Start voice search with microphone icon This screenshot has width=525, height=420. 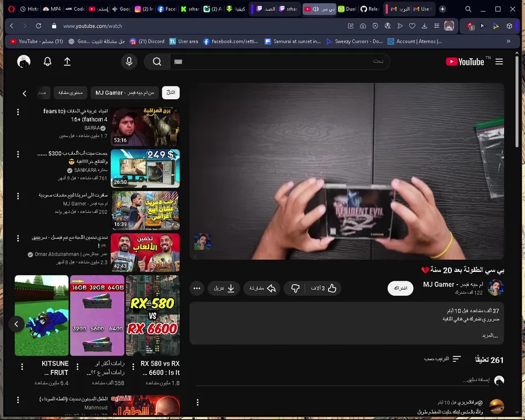(129, 62)
